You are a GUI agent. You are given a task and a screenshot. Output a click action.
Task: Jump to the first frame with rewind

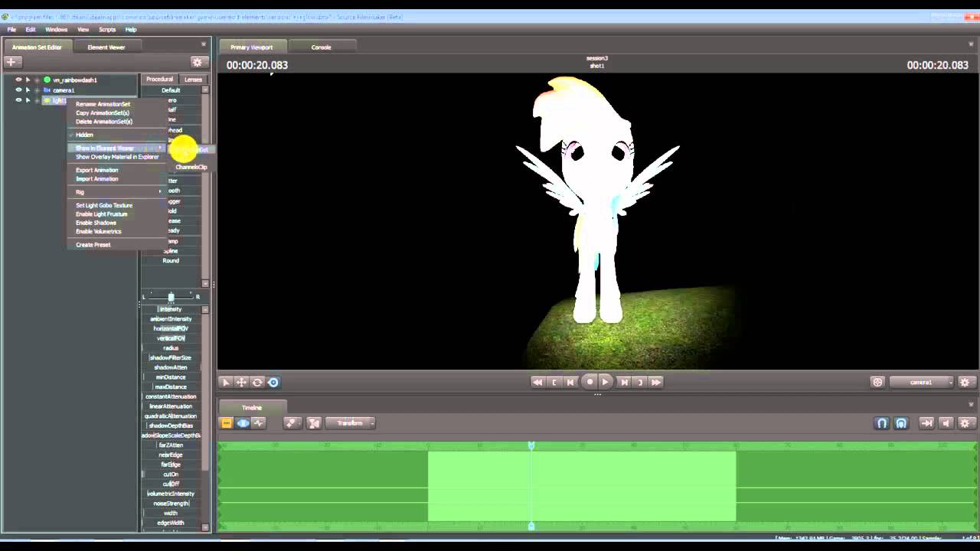[x=537, y=382]
